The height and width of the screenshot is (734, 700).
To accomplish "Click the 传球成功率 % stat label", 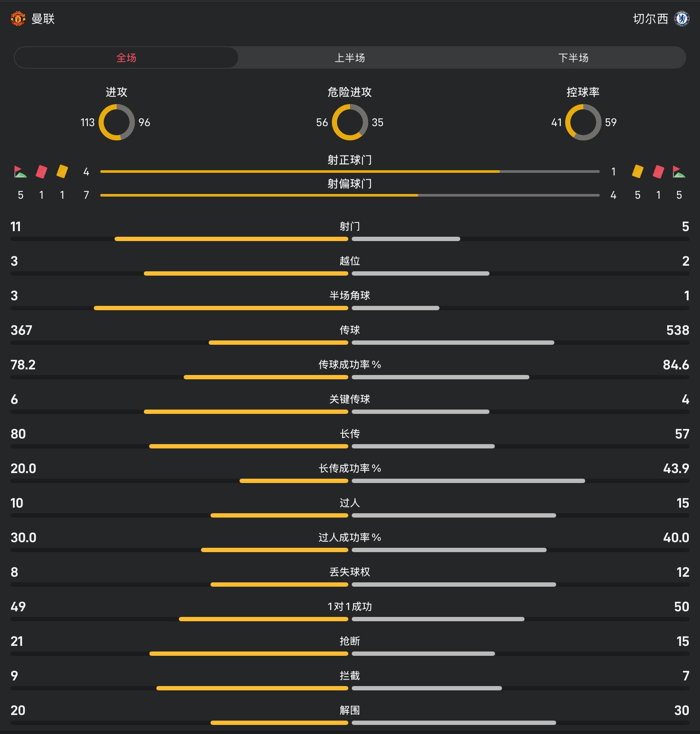I will (350, 365).
